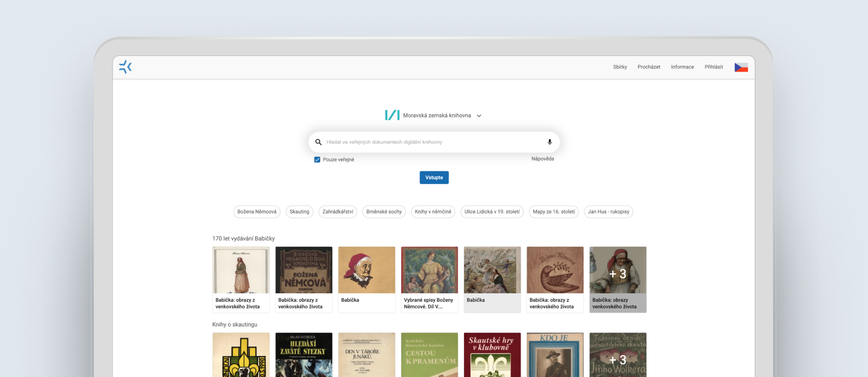This screenshot has width=868, height=377.
Task: Open Babička card with wooden bird cover
Action: (x=555, y=279)
